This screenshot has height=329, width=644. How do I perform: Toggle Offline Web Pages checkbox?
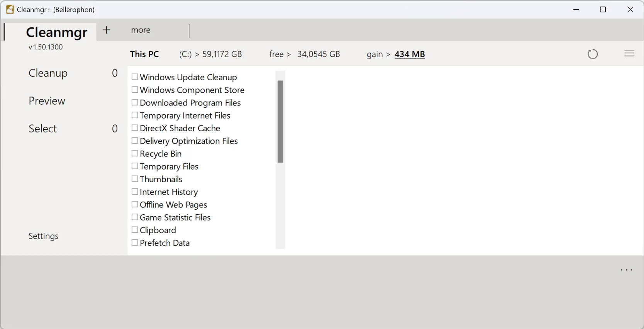135,204
